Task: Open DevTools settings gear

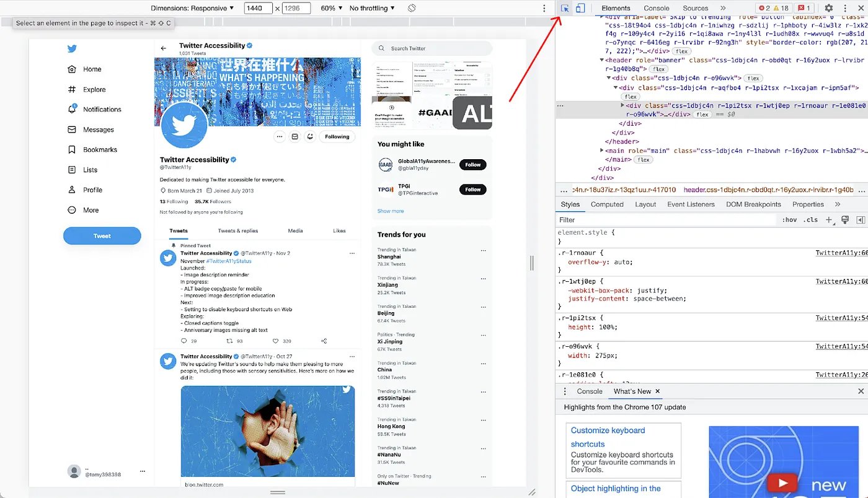Action: tap(829, 8)
